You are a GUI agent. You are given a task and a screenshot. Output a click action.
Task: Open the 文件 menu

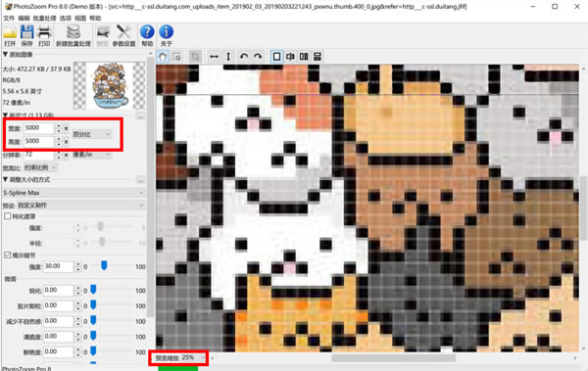click(9, 18)
